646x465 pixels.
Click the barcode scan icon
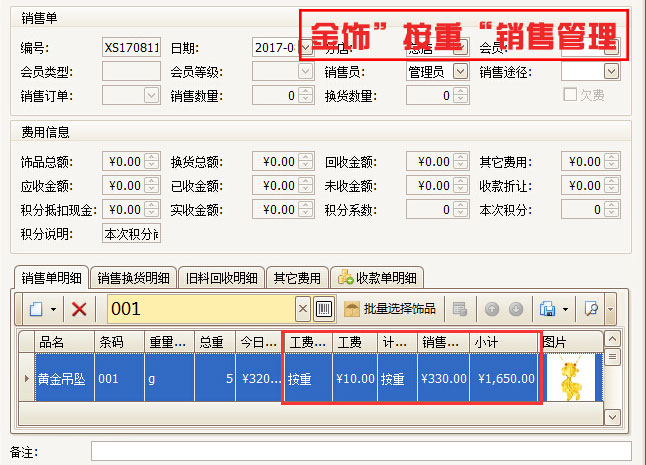tap(324, 309)
